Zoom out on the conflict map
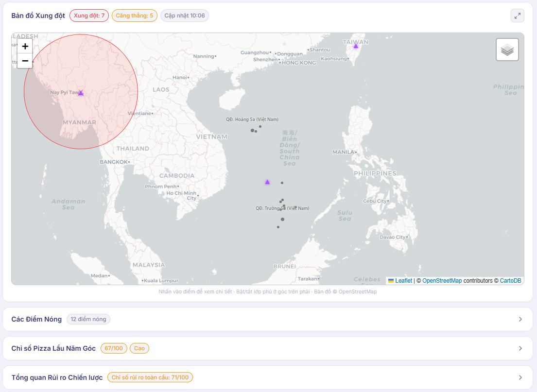The height and width of the screenshot is (392, 537). click(x=25, y=61)
